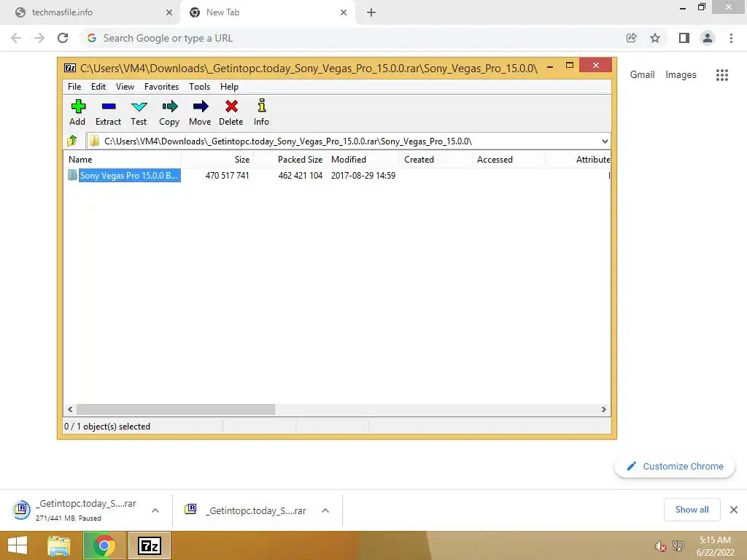This screenshot has height=560, width=747.
Task: Click the scroll left arrow in 7-Zip
Action: tap(70, 410)
